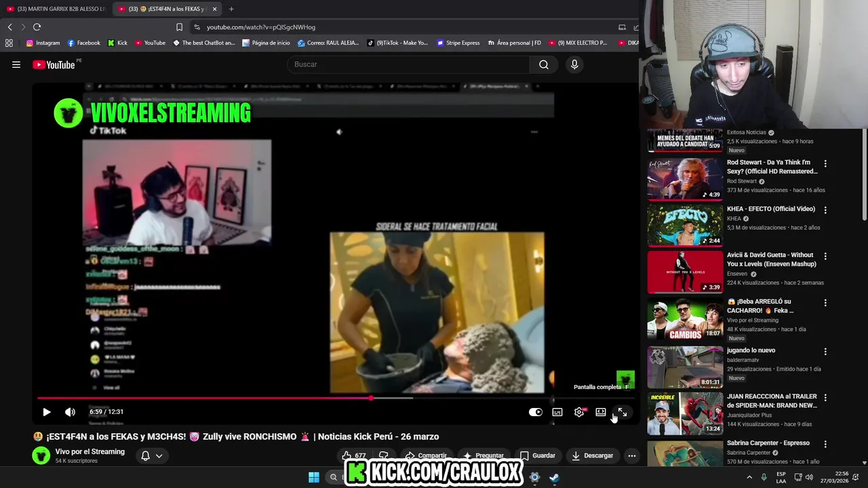Screen dimensions: 868x488
Task: Open JUAN REACCIONA al TRAILER video title
Action: 772,401
